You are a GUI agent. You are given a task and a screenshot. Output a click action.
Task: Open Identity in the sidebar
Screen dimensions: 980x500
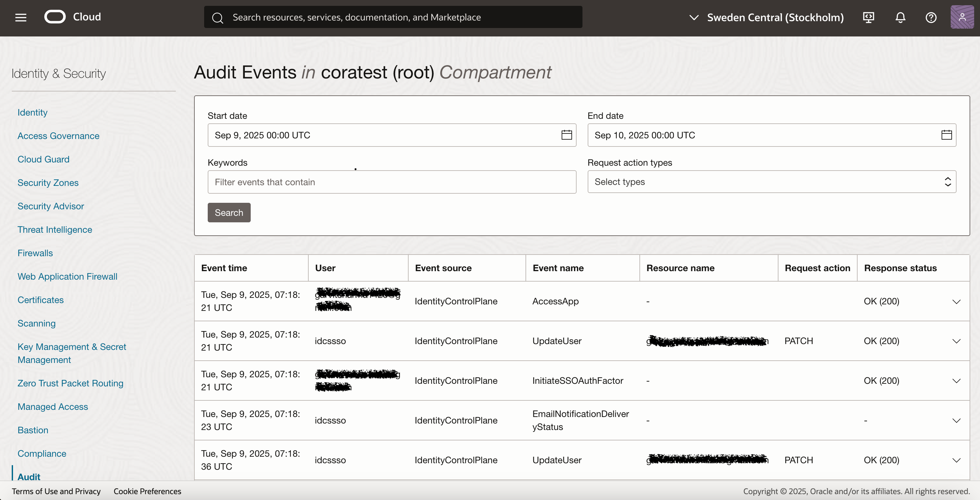click(x=32, y=113)
